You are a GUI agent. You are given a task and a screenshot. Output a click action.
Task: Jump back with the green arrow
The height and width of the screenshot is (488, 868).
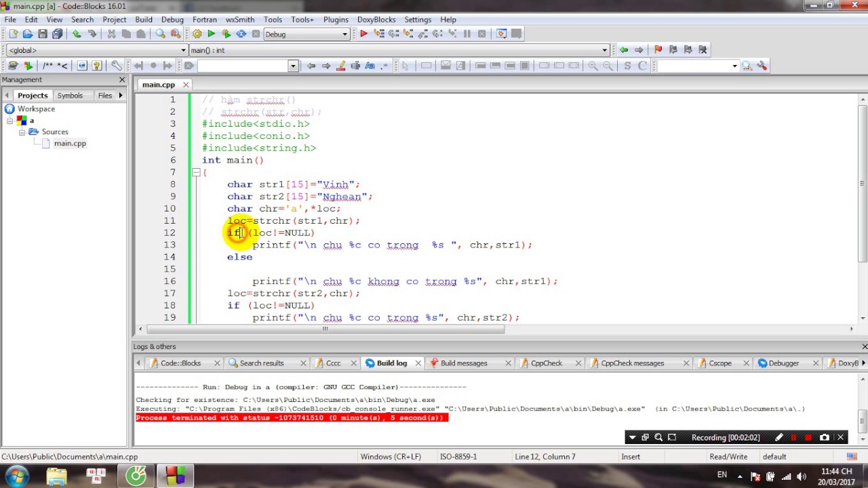623,49
